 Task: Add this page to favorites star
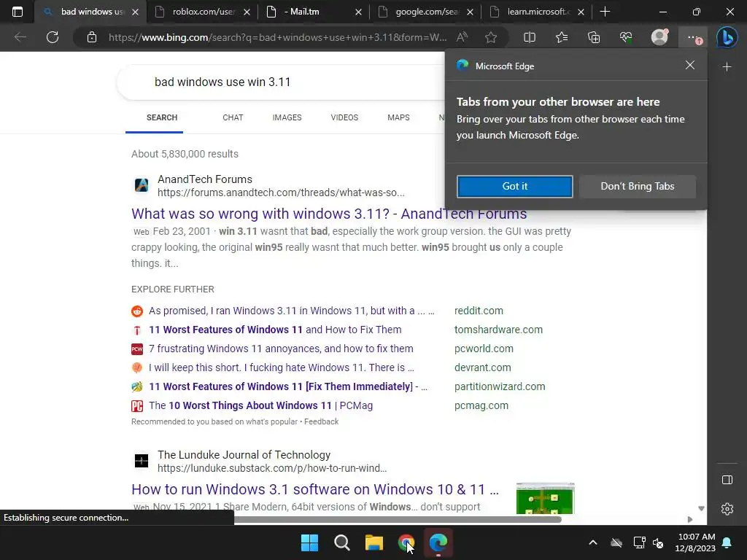(491, 37)
